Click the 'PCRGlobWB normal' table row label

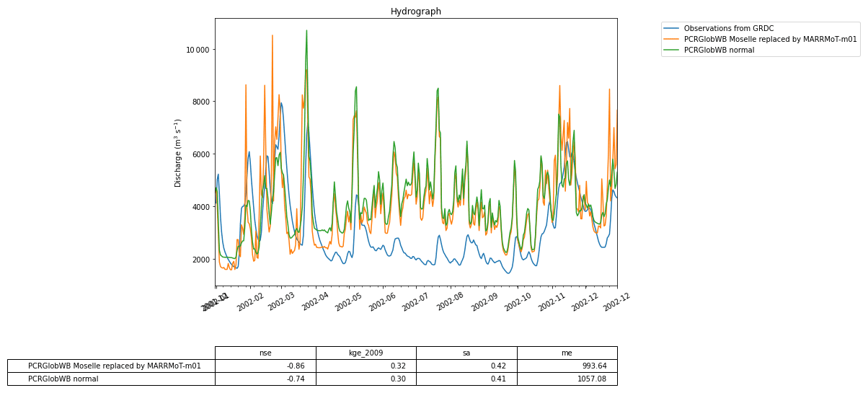point(63,379)
